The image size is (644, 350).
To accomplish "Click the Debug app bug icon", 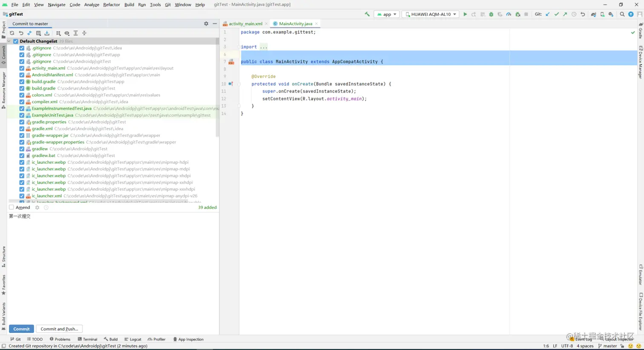I will (x=491, y=14).
